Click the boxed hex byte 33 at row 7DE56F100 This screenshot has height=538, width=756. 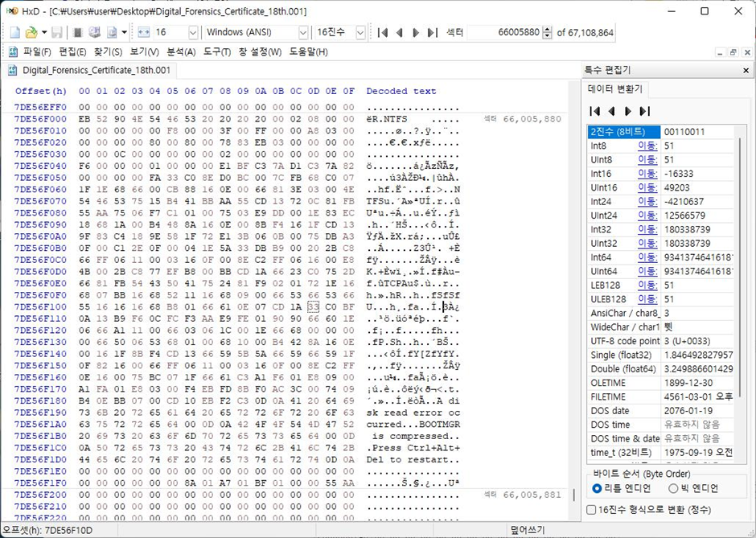click(x=314, y=306)
